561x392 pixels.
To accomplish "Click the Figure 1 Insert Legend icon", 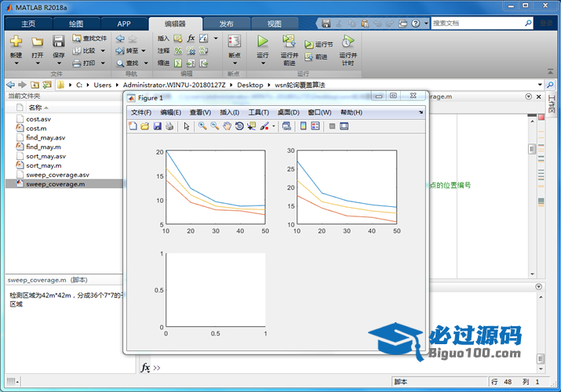I will [x=315, y=126].
